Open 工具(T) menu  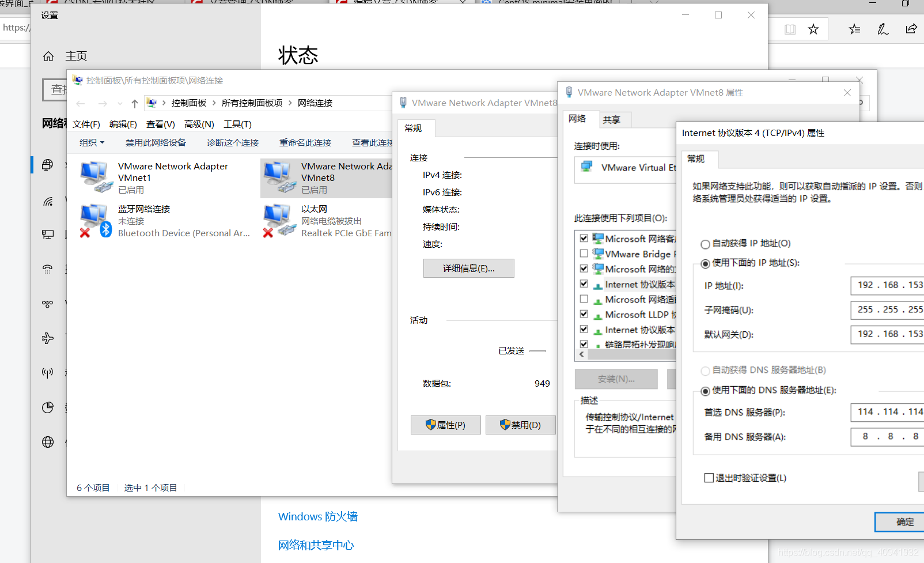tap(238, 124)
